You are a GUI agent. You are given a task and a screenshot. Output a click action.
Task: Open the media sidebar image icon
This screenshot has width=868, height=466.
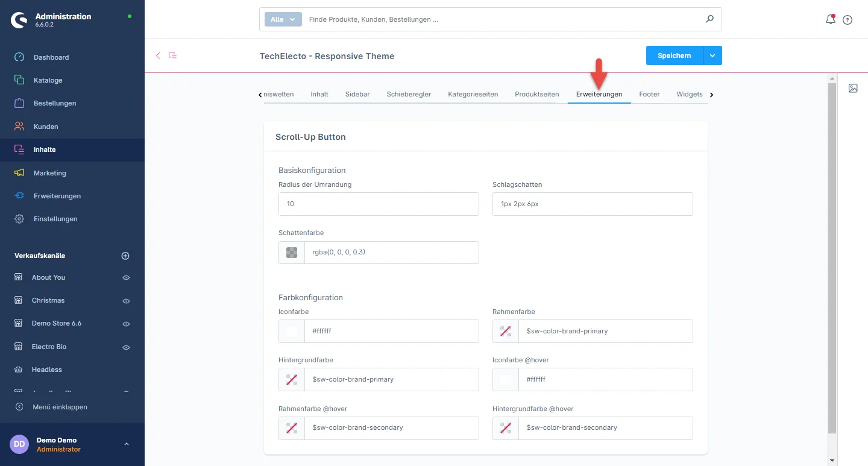pyautogui.click(x=853, y=88)
